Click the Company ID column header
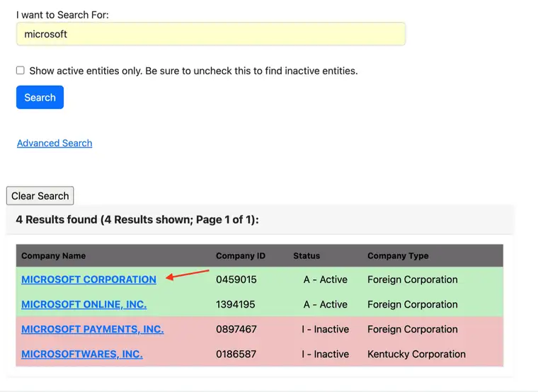The image size is (538, 392). point(241,256)
